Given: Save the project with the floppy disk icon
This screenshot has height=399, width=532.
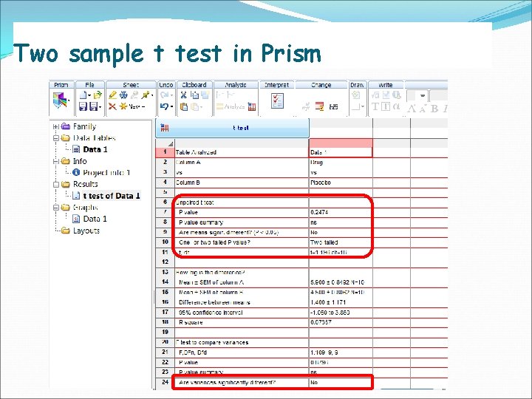Looking at the screenshot, I should 83,106.
